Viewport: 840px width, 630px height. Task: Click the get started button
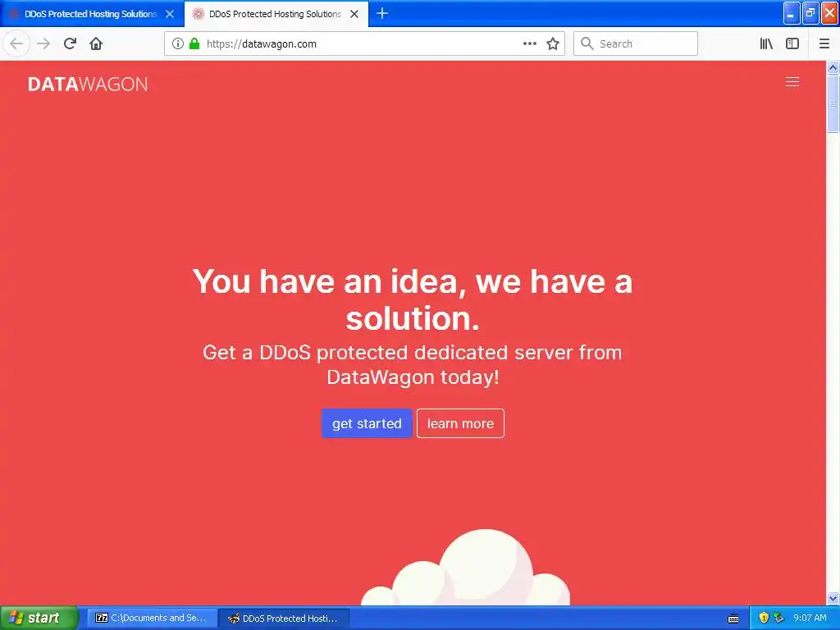click(367, 423)
